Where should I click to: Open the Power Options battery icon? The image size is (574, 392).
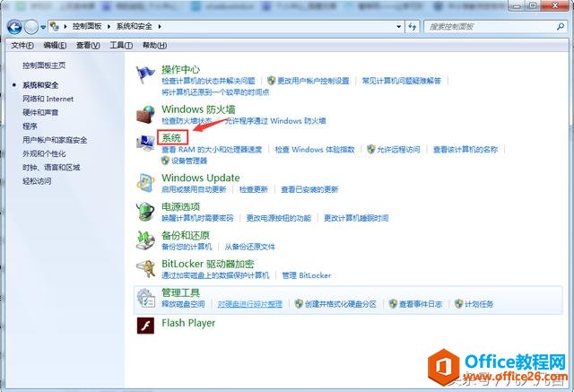click(145, 212)
